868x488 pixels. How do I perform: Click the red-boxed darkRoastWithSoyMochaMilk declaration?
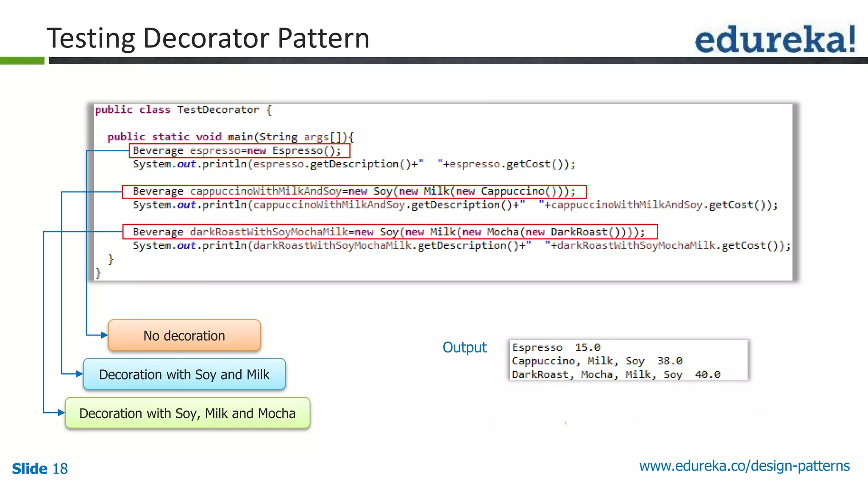point(389,232)
